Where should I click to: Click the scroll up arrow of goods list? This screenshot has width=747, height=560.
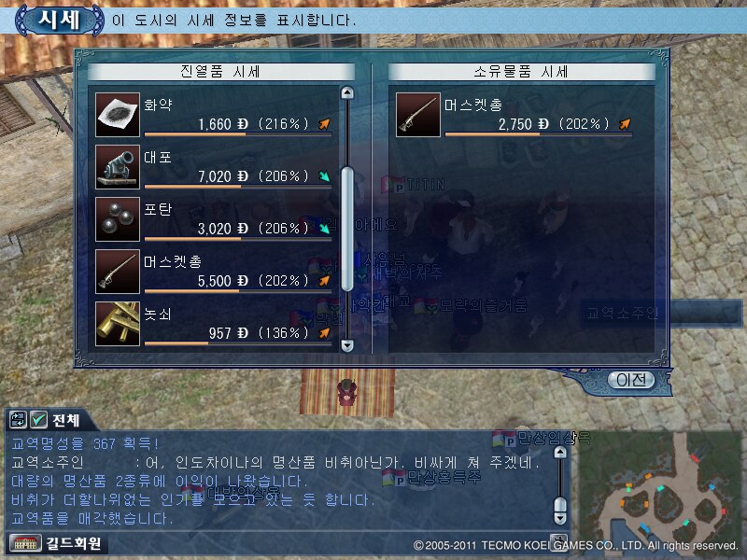point(347,92)
